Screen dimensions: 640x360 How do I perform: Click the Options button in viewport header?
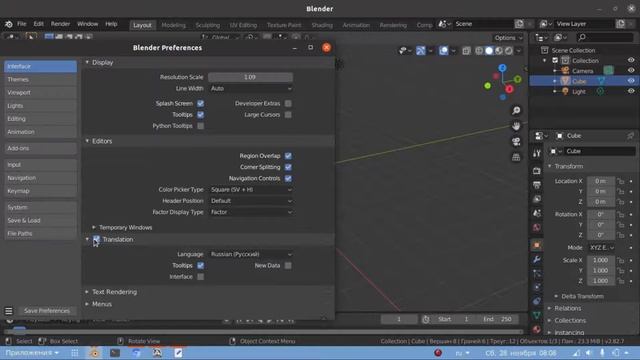click(x=508, y=38)
